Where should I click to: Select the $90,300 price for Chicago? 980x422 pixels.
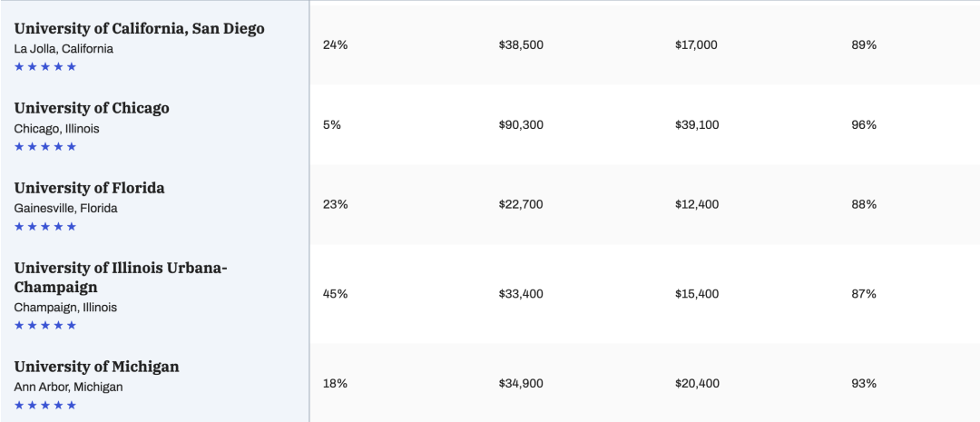coord(521,125)
